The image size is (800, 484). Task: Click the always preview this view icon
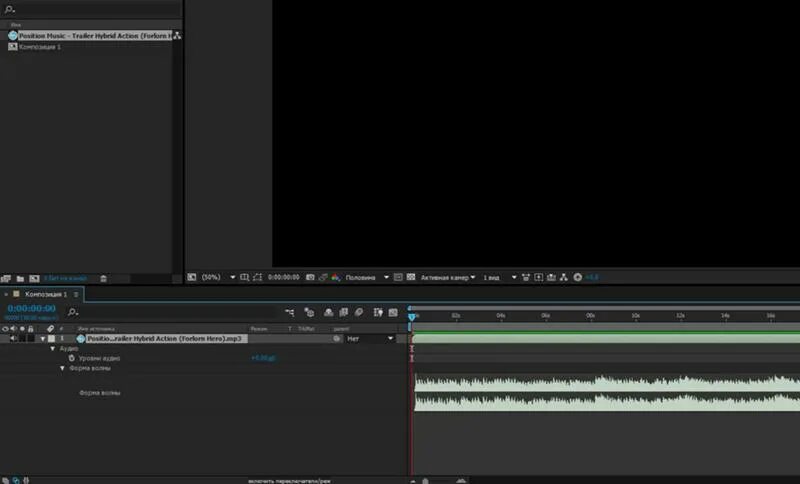[x=191, y=277]
